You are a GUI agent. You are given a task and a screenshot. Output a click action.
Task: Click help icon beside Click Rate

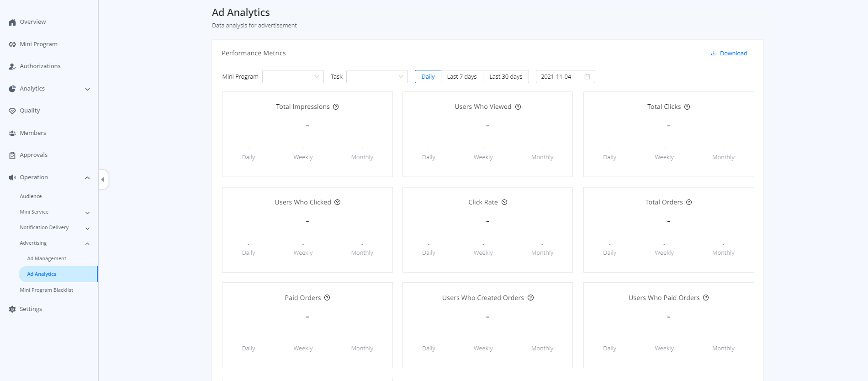[x=504, y=202]
